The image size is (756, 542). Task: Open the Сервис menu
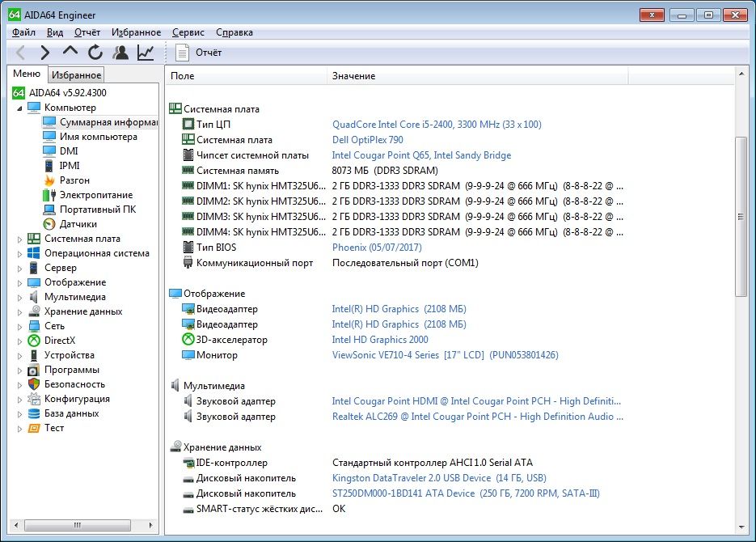[x=188, y=32]
